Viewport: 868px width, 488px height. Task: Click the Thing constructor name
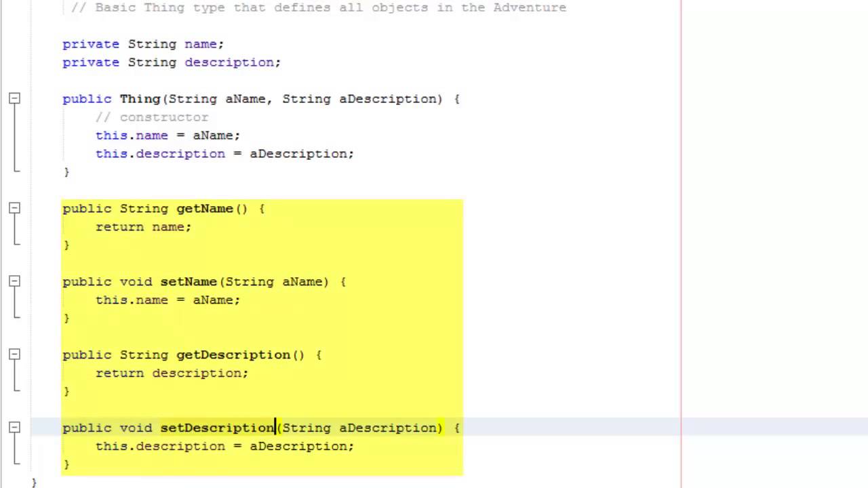coord(140,99)
